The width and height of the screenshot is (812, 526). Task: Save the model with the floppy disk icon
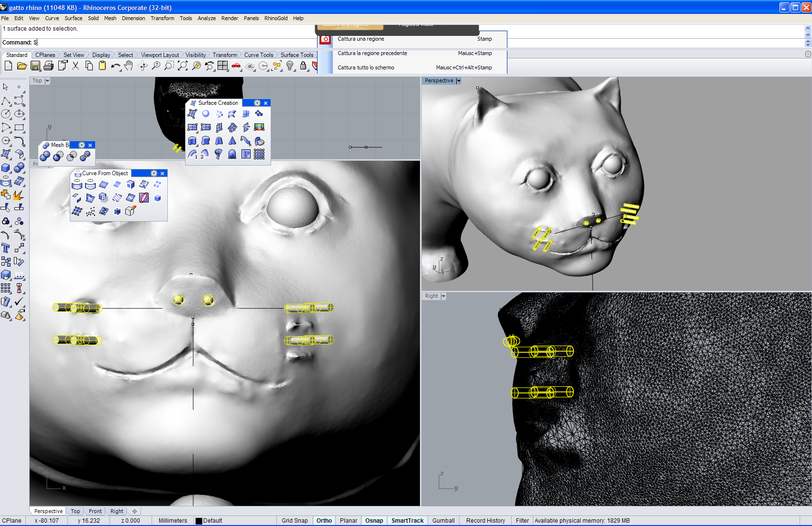[35, 66]
